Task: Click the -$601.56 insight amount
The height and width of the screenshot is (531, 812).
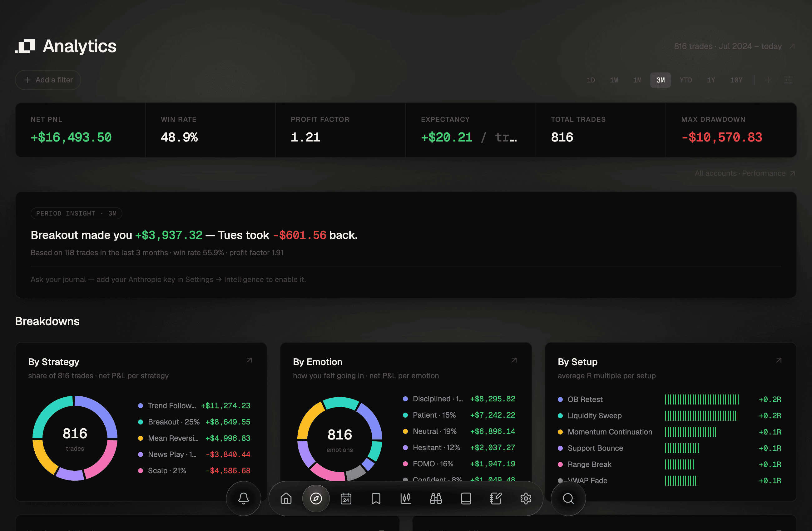Action: [300, 235]
